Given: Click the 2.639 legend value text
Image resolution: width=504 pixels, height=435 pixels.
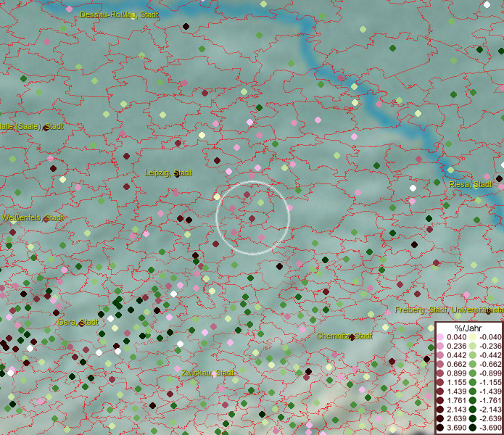Looking at the screenshot, I should coord(456,418).
